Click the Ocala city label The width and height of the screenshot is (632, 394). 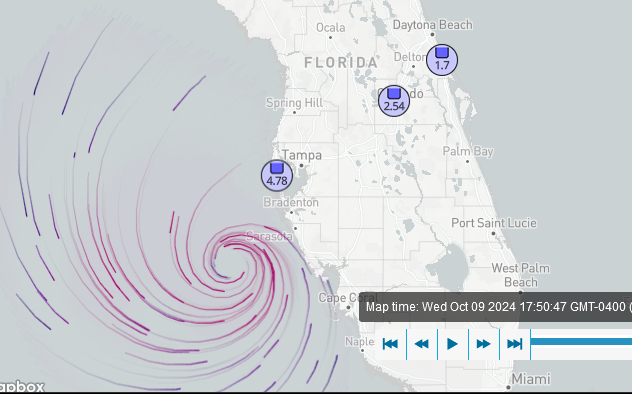point(331,27)
